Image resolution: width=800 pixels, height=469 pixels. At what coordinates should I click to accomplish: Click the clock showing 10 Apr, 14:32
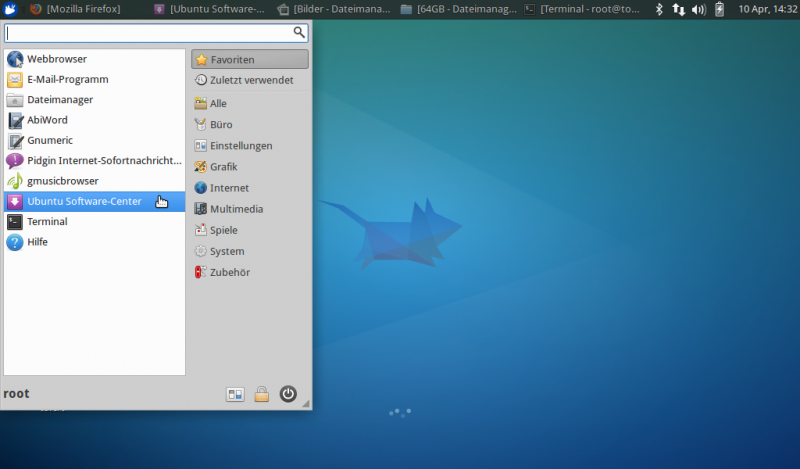768,9
